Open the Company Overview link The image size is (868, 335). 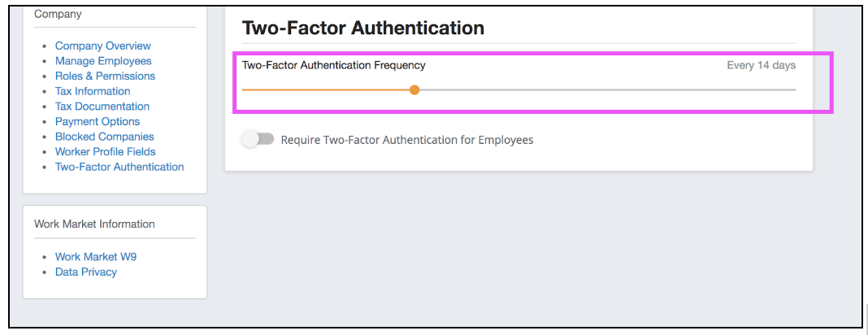(x=102, y=46)
